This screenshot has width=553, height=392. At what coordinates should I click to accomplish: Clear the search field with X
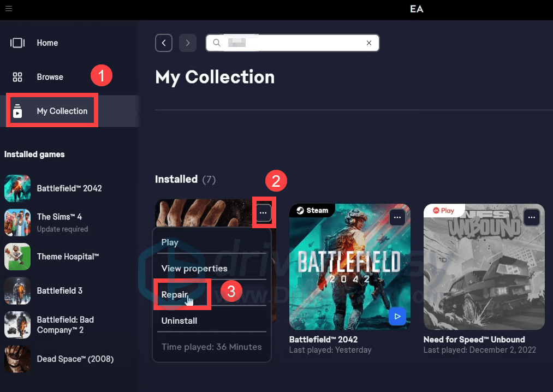click(369, 43)
